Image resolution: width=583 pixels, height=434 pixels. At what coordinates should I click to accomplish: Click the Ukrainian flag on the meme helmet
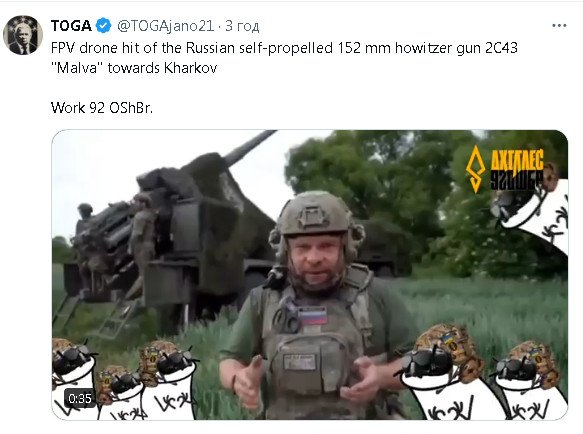(447, 339)
